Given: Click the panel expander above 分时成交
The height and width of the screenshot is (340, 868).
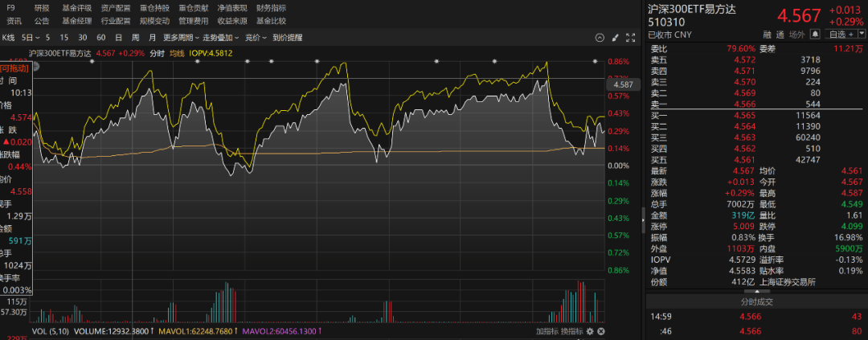Looking at the screenshot, I should 755,291.
